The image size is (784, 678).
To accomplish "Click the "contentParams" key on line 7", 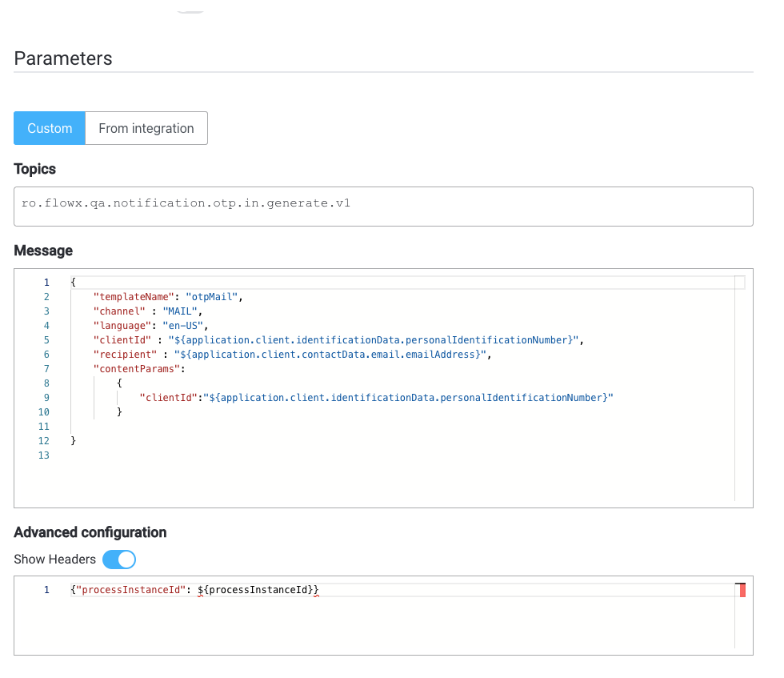I will point(137,369).
